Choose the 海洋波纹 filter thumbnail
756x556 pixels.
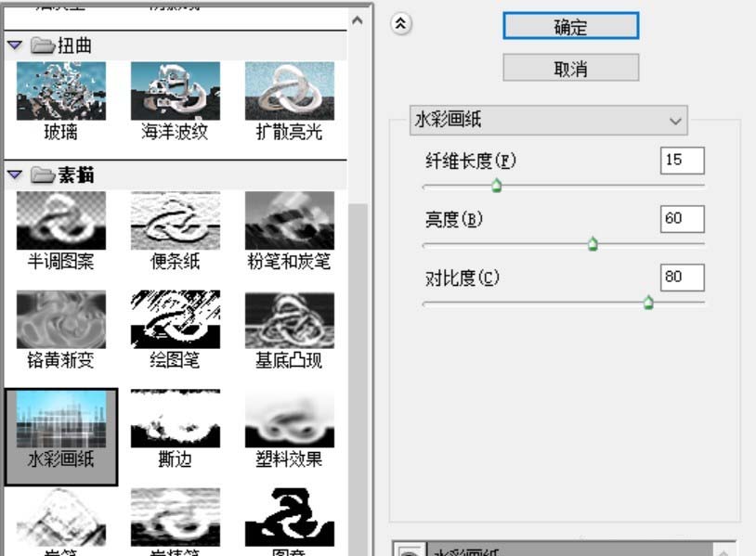coord(175,91)
